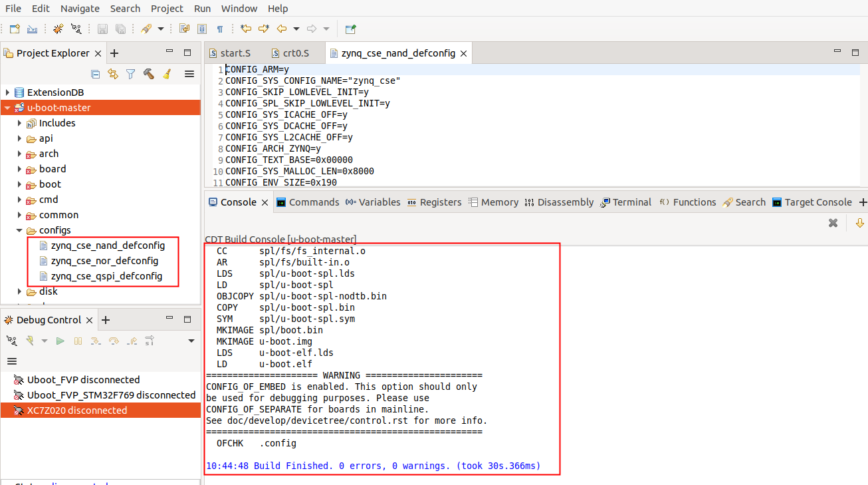Click the hammer build icon in Project Explorer
Screen dimensions: 868x485
click(x=149, y=74)
